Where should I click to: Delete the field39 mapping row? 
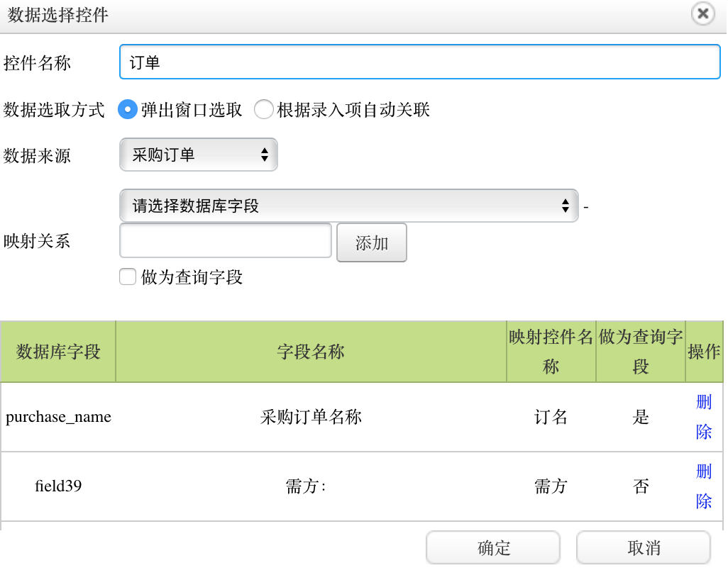tap(704, 486)
